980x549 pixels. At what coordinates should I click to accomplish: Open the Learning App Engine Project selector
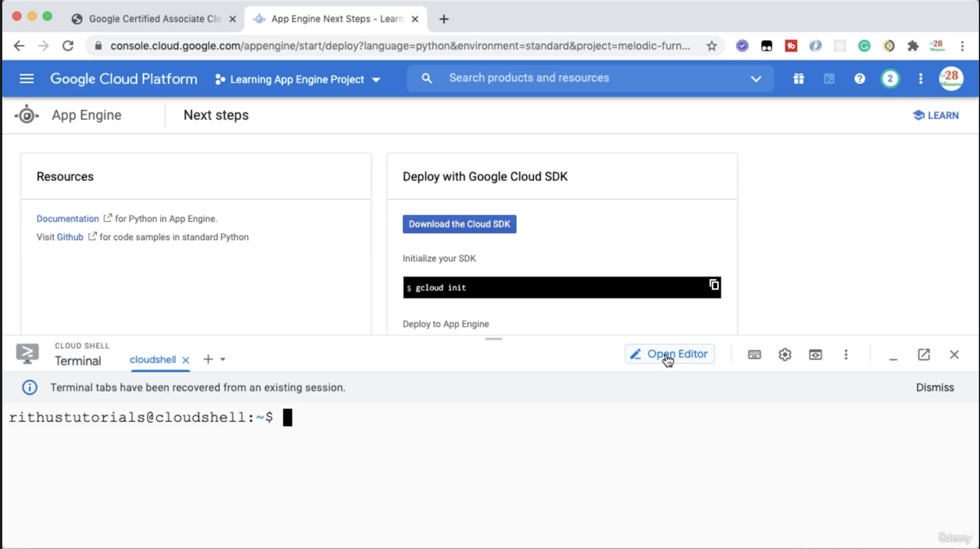(298, 79)
